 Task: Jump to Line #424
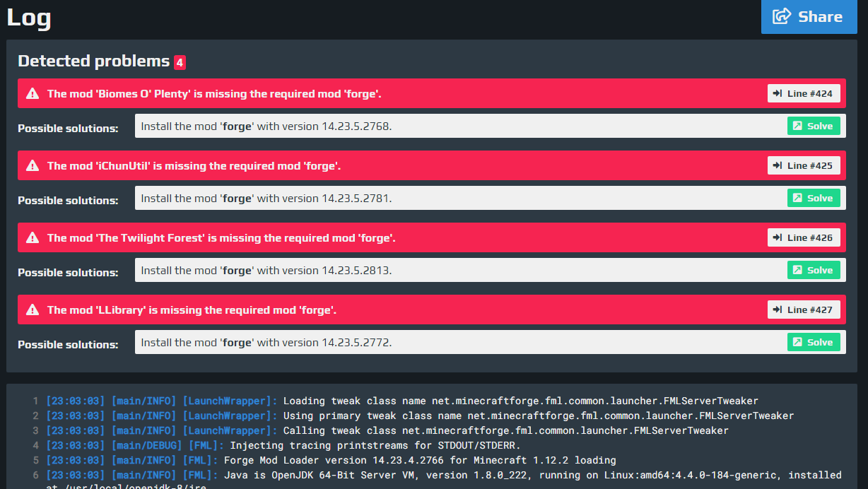pos(804,93)
